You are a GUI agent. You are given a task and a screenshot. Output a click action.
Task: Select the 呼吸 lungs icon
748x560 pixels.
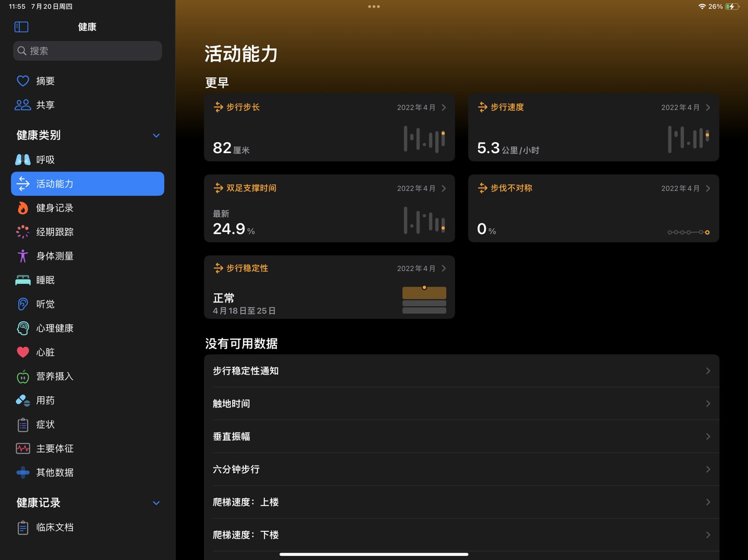click(23, 160)
